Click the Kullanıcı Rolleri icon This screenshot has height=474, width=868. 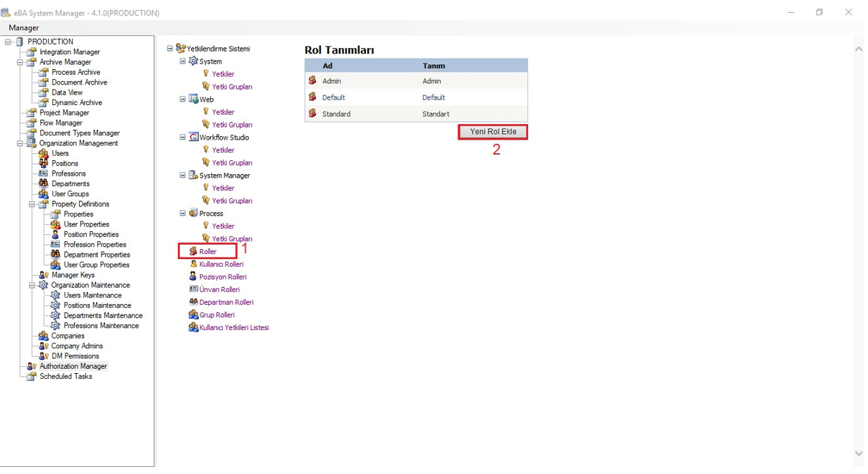(x=193, y=264)
